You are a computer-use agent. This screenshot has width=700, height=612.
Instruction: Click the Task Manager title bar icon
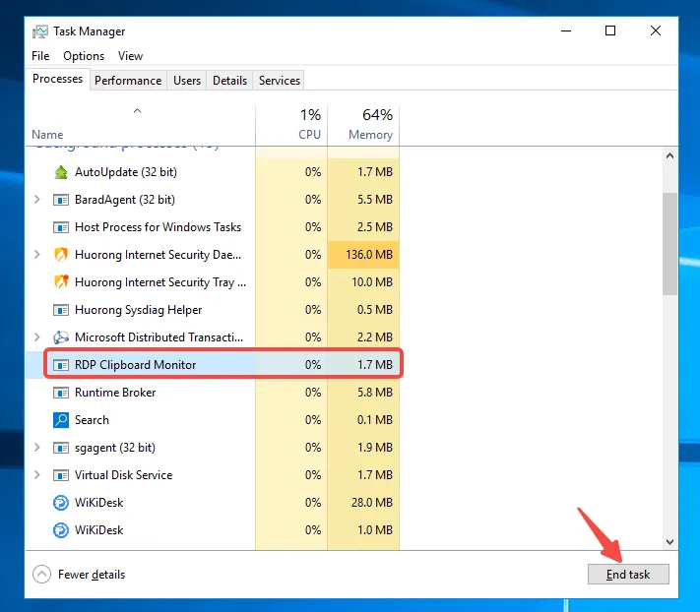pos(40,31)
